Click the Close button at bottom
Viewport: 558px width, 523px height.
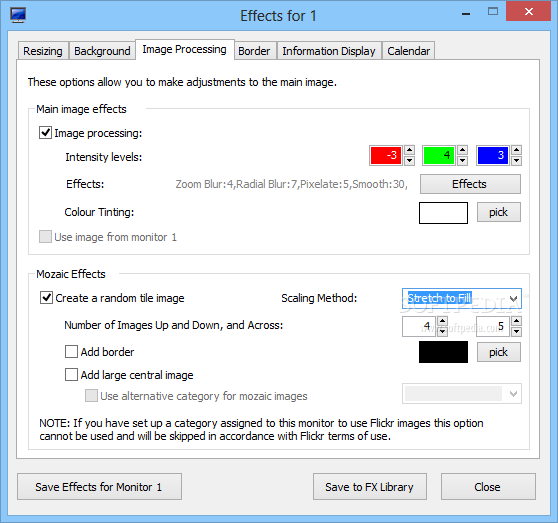[488, 486]
